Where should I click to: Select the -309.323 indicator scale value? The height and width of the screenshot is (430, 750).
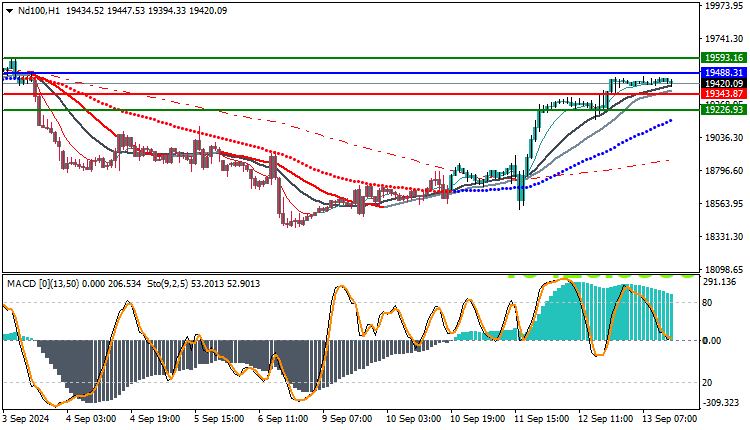click(x=721, y=403)
